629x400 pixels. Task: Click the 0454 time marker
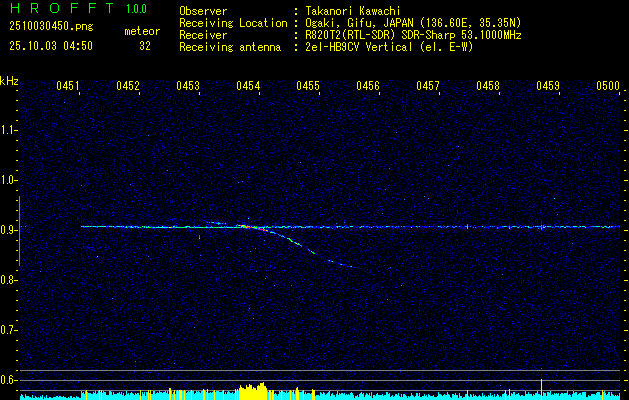[x=247, y=87]
